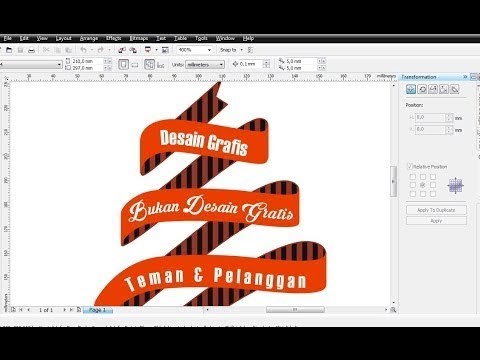
Task: Click the horizontal position H field
Action: pos(431,118)
